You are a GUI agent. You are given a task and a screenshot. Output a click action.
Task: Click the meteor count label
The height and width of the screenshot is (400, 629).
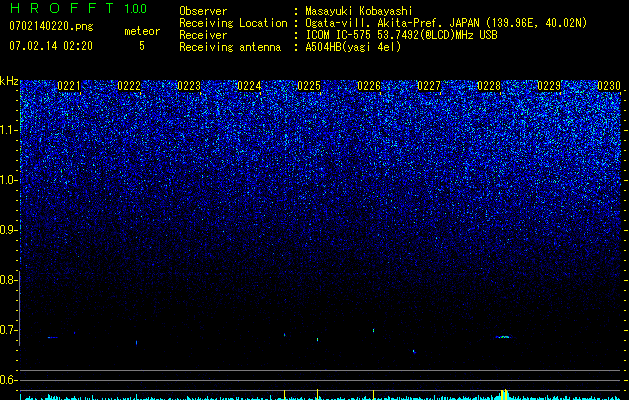[142, 31]
